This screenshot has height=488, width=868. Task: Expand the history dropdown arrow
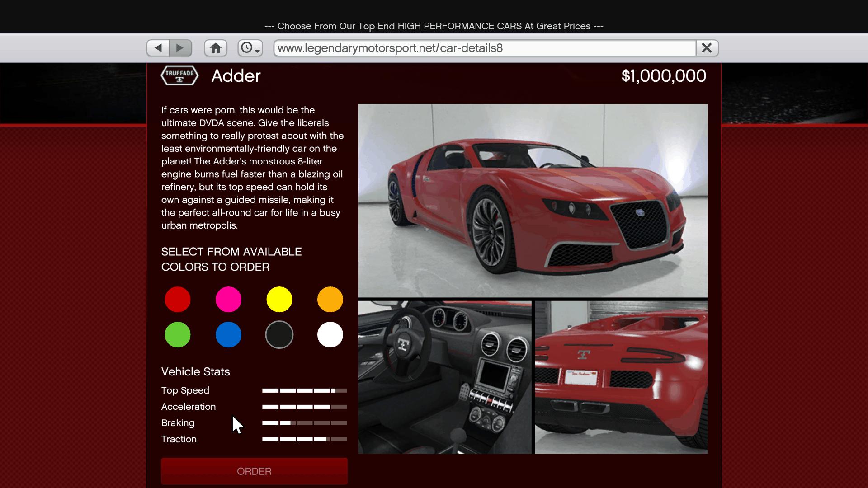point(257,51)
